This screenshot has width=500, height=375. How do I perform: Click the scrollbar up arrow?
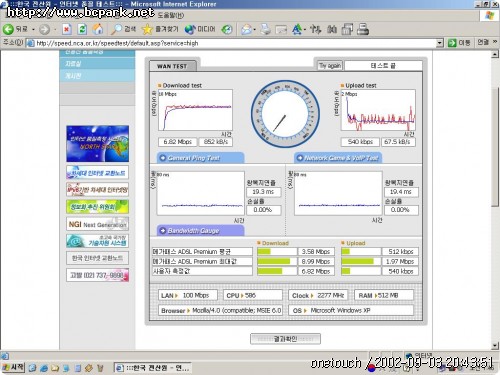(x=495, y=54)
